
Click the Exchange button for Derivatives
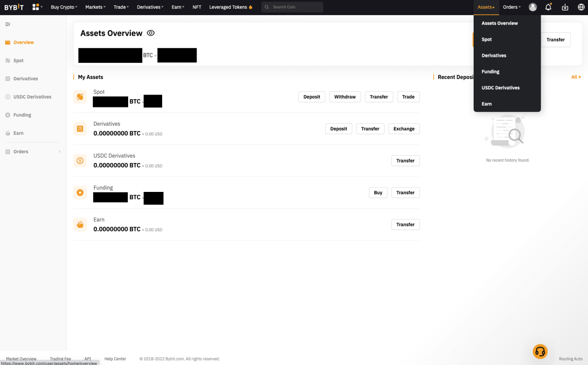click(404, 129)
